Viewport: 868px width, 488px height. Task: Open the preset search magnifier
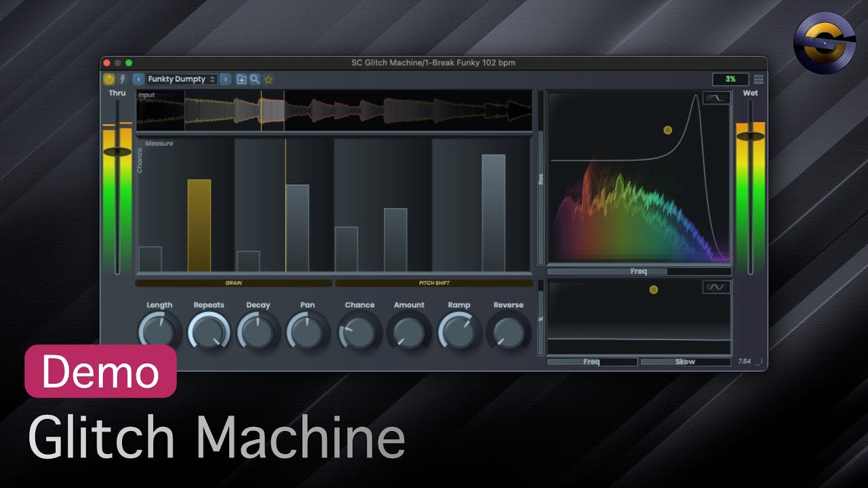(255, 79)
